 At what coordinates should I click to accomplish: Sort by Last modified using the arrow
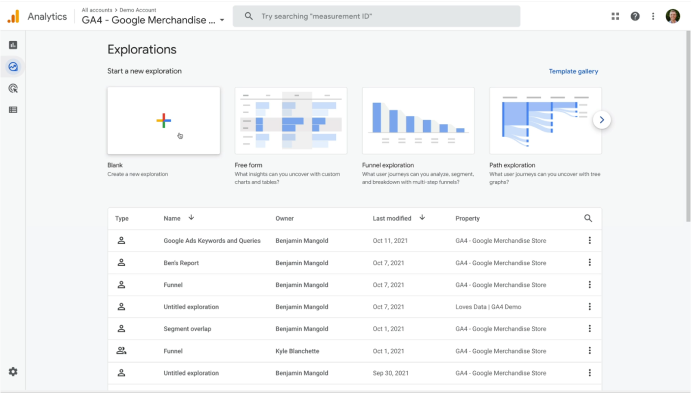422,218
